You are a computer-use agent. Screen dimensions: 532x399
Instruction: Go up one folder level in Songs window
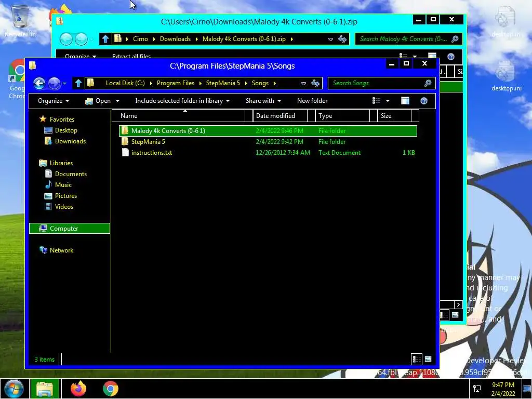click(x=78, y=83)
